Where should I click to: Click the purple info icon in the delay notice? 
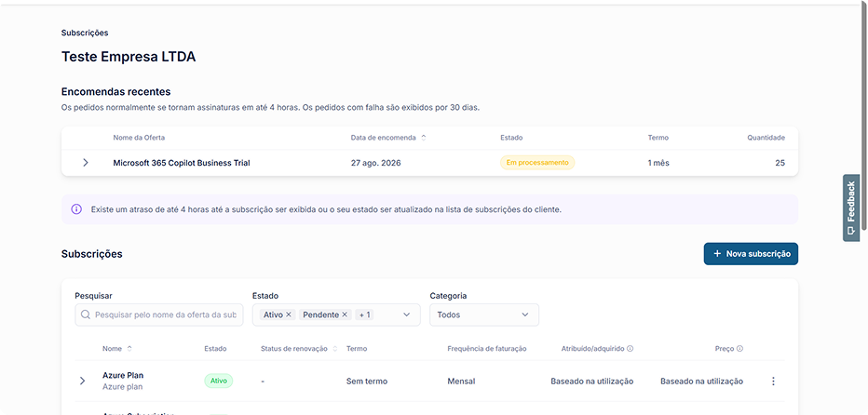(76, 209)
